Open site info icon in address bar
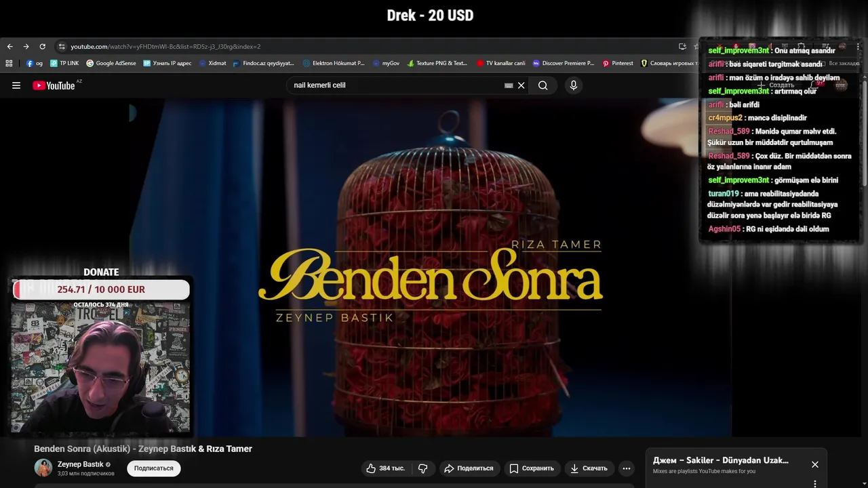Image resolution: width=868 pixels, height=488 pixels. 62,47
